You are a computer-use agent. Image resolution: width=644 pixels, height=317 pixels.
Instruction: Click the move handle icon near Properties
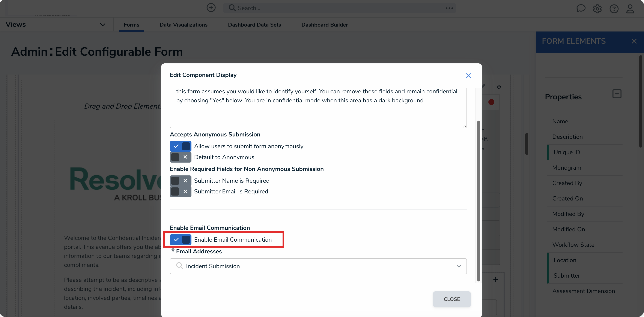click(499, 87)
